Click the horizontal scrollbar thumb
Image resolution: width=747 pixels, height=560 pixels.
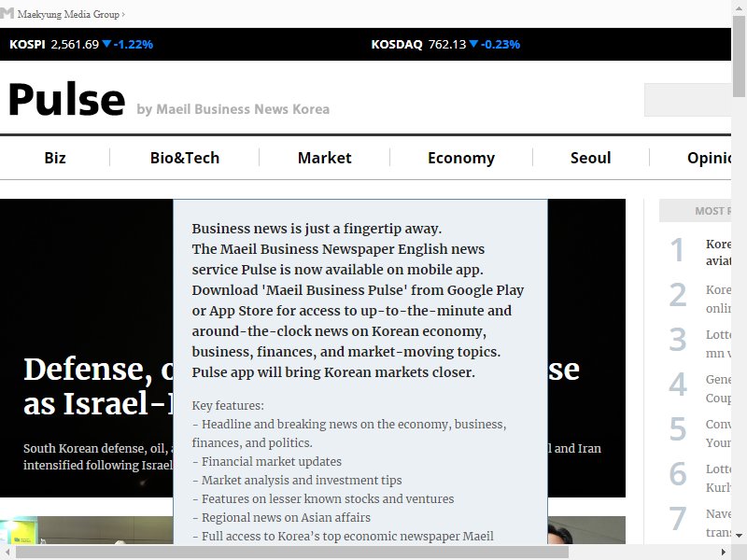(292, 553)
